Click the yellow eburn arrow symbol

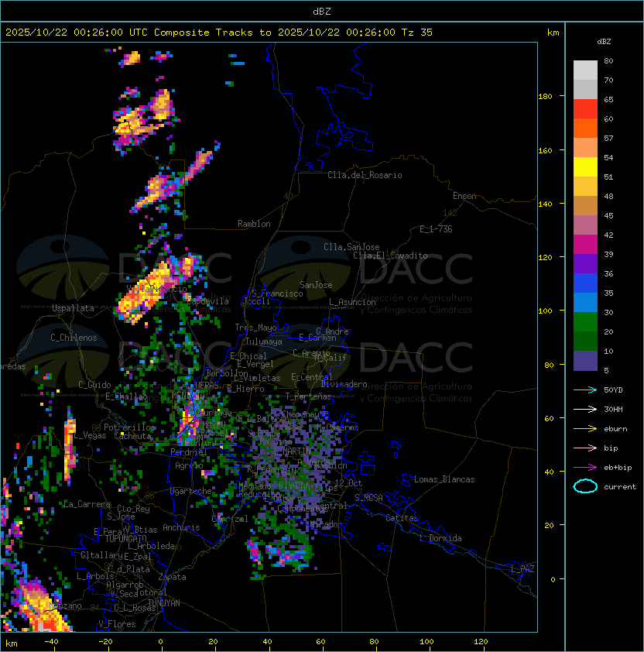point(585,429)
